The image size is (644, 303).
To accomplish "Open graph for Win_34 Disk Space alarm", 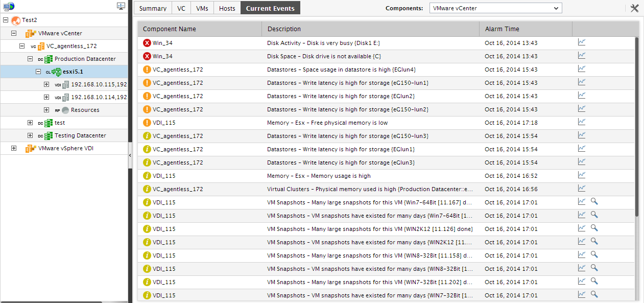I will [582, 55].
